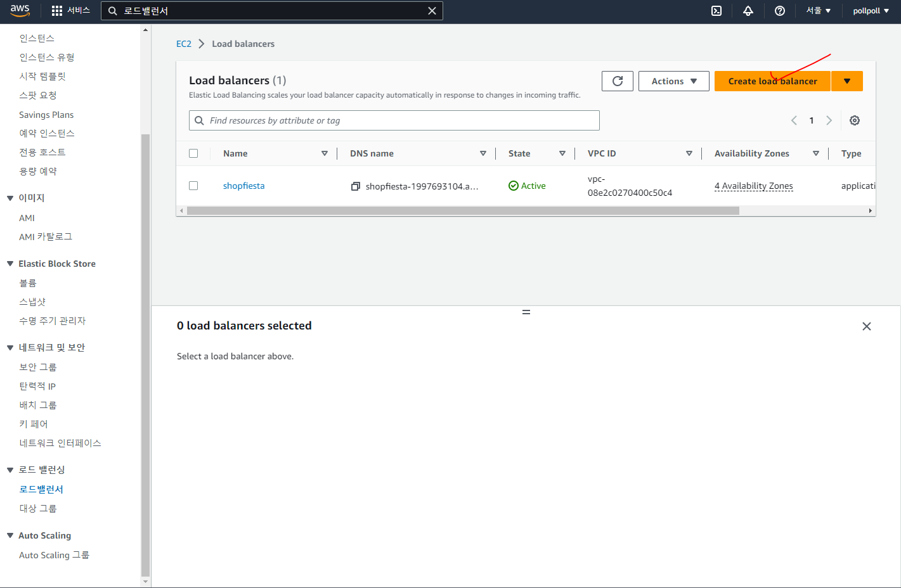The height and width of the screenshot is (588, 901).
Task: Open help question mark icon
Action: (780, 11)
